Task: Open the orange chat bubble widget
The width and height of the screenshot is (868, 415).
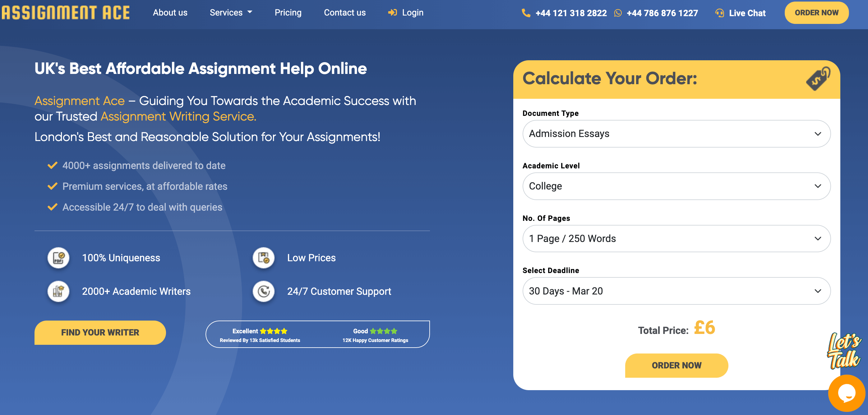Action: click(847, 393)
